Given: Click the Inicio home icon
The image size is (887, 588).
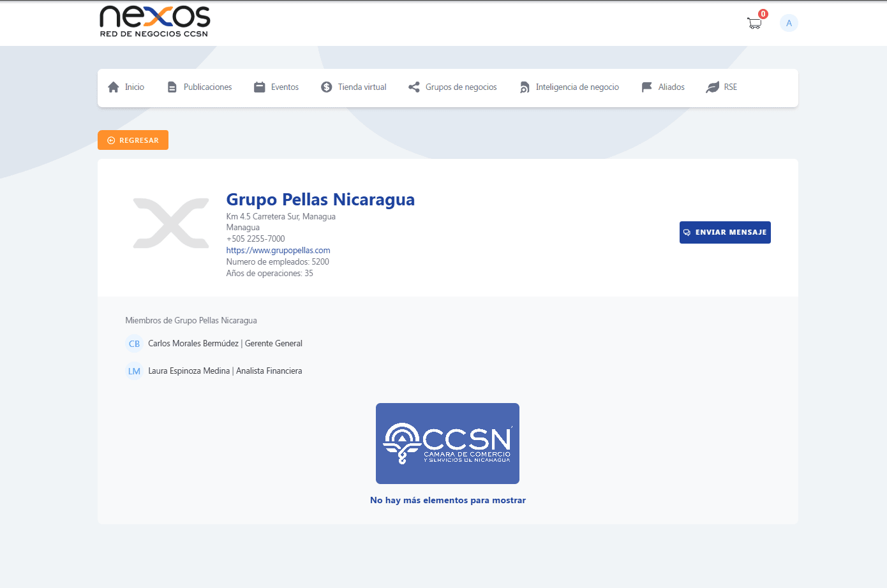Looking at the screenshot, I should 114,87.
